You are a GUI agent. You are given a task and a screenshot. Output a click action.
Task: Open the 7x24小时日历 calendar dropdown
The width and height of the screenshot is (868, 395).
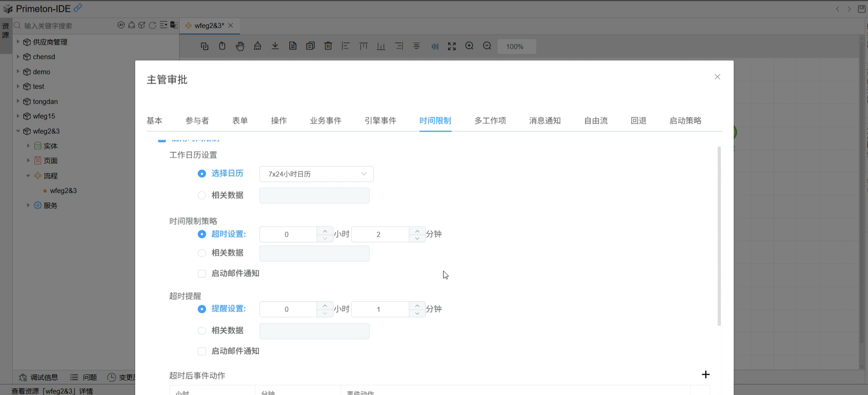[x=316, y=174]
